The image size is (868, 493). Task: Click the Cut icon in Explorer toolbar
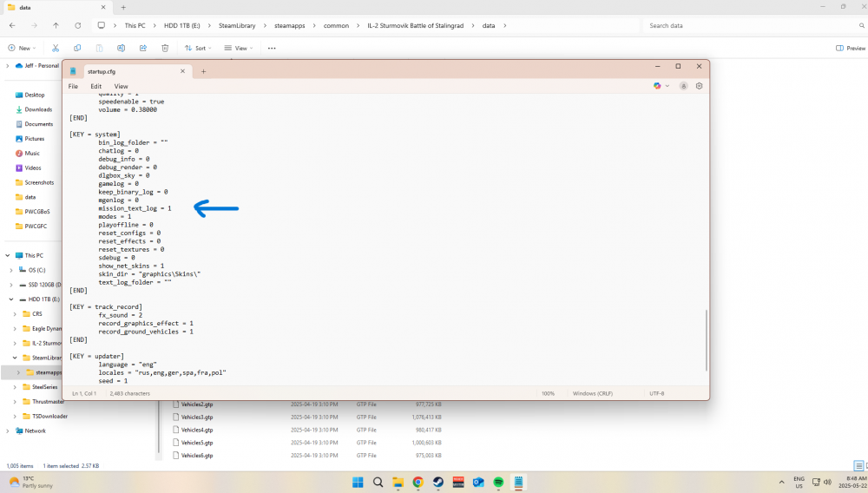[x=56, y=48]
